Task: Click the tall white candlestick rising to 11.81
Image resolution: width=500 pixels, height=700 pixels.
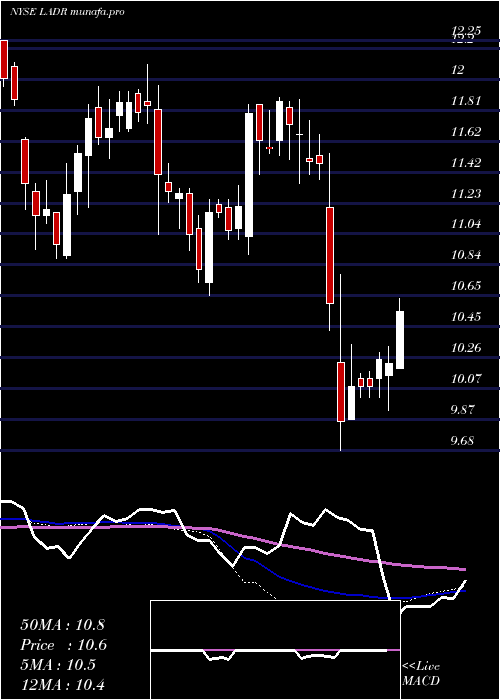Action: pyautogui.click(x=249, y=175)
